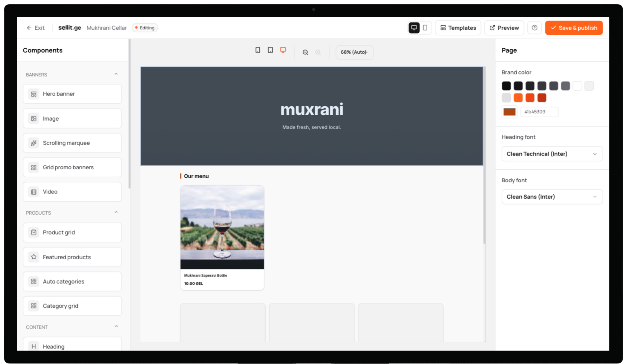Add the Video component
Viewport: 636px width, 364px height.
pos(72,192)
